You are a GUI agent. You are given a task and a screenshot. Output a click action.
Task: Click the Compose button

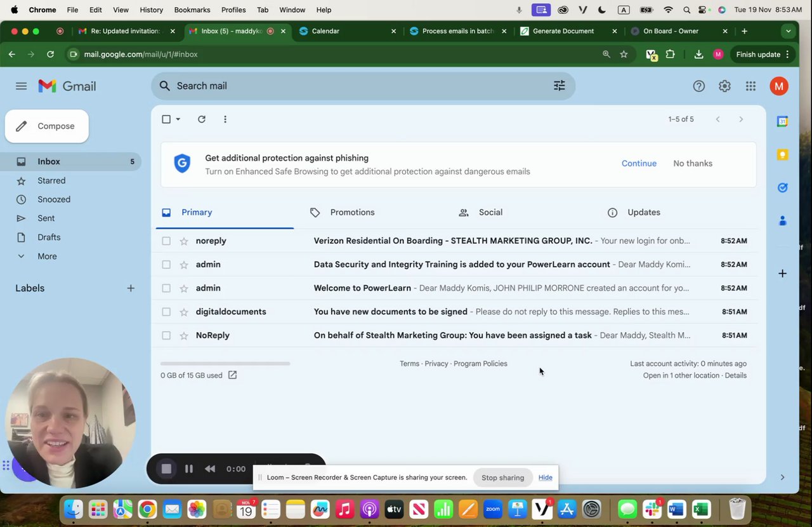click(47, 126)
